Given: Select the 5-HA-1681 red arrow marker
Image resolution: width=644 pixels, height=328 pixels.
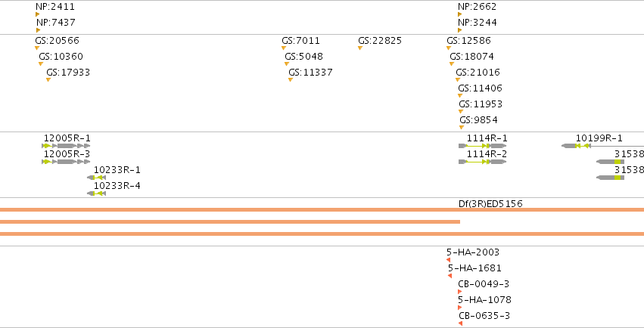Looking at the screenshot, I should coord(450,276).
